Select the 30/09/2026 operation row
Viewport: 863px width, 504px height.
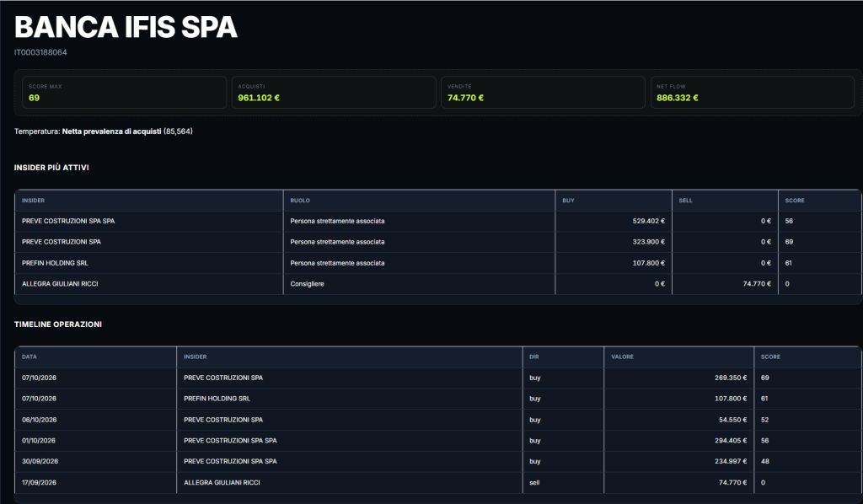click(438, 462)
